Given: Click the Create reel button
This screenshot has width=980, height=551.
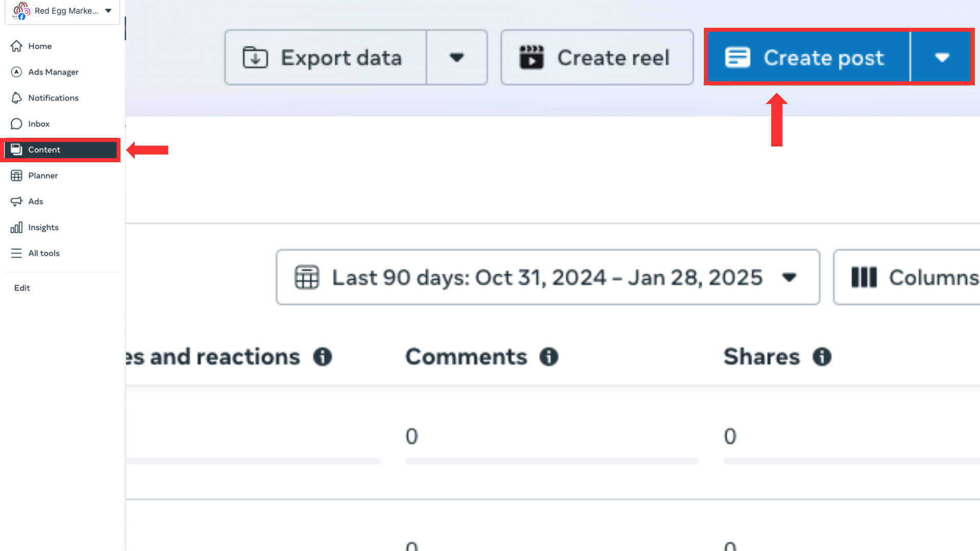Looking at the screenshot, I should [597, 58].
